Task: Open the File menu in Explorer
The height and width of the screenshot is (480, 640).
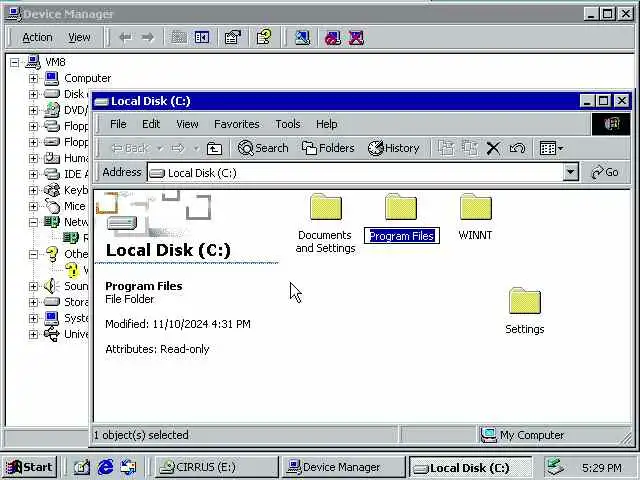Action: point(118,124)
